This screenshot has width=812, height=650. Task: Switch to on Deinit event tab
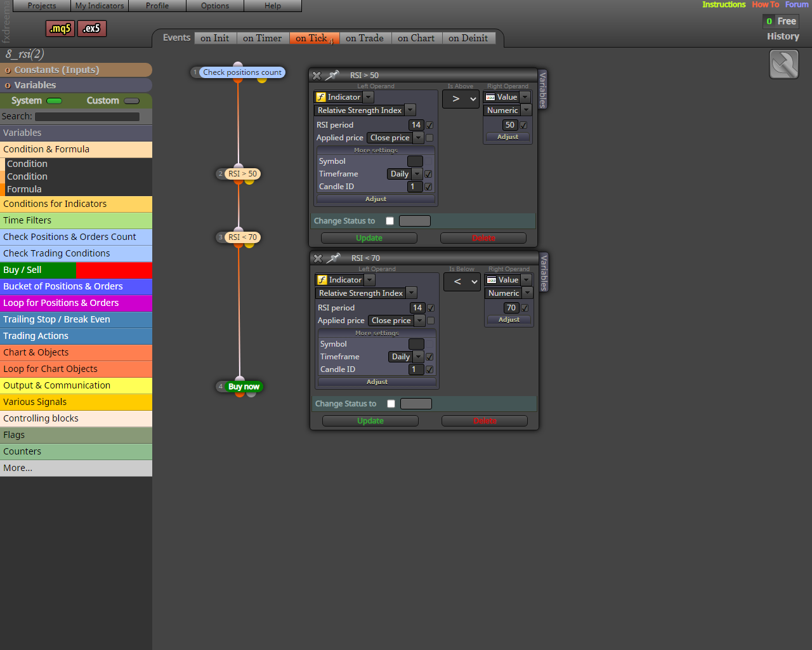pos(468,38)
